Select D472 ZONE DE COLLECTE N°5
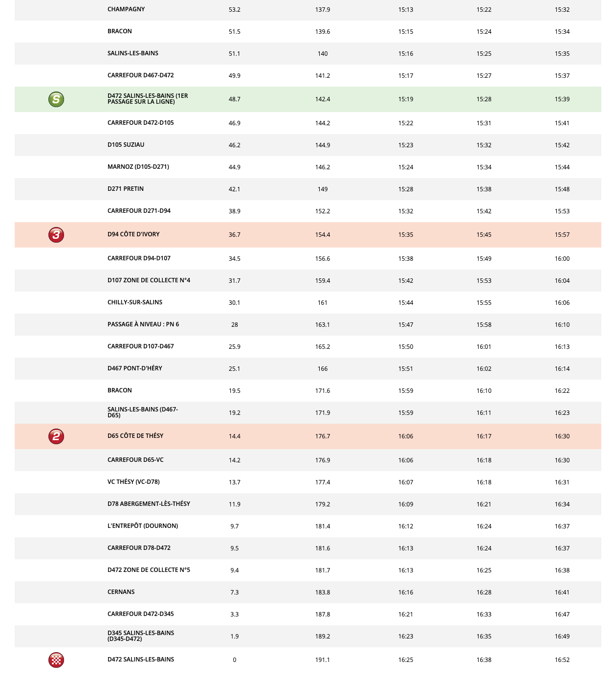Image resolution: width=616 pixels, height=683 pixels. pyautogui.click(x=149, y=570)
